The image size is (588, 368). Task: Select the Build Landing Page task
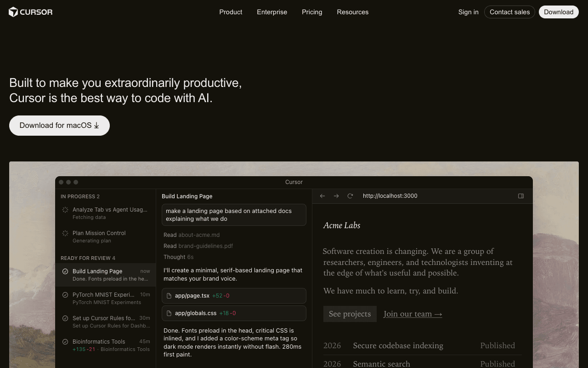coord(106,275)
